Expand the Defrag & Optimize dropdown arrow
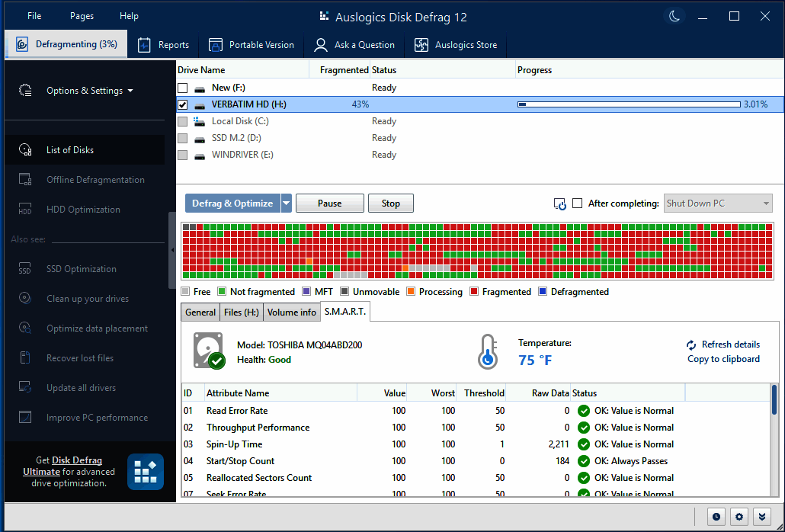Screen dimensions: 785x532 [x=287, y=204]
